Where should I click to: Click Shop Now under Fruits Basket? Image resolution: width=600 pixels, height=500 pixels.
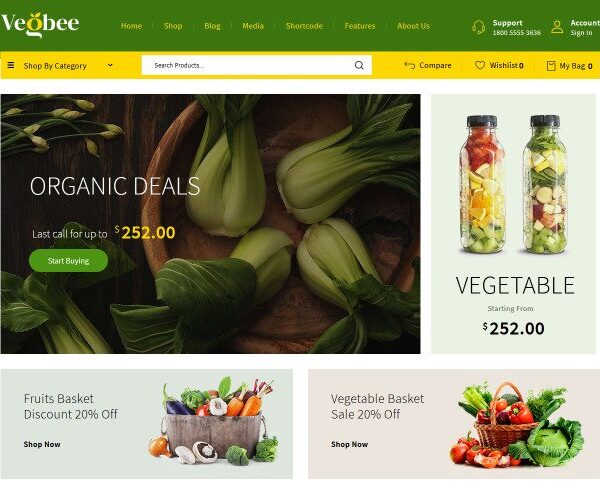[42, 444]
